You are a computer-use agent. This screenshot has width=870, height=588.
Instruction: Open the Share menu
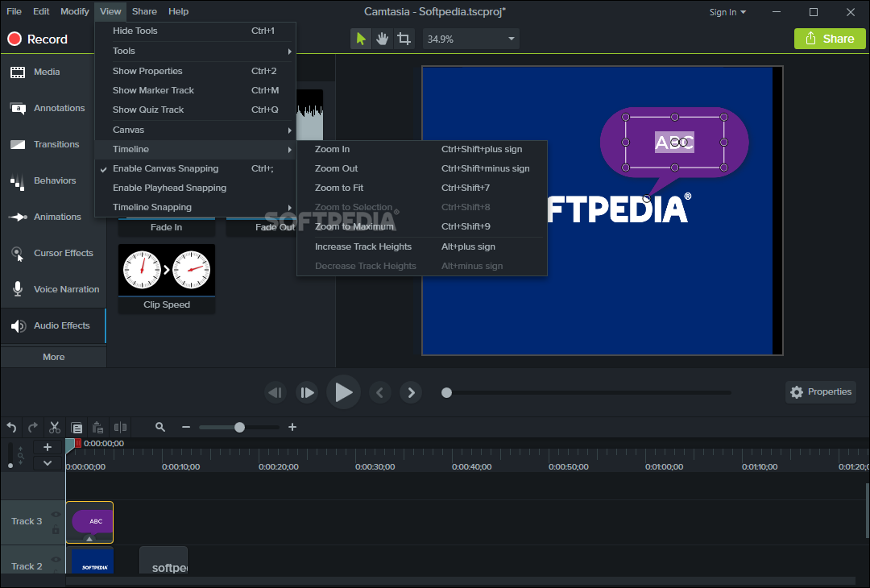click(144, 11)
